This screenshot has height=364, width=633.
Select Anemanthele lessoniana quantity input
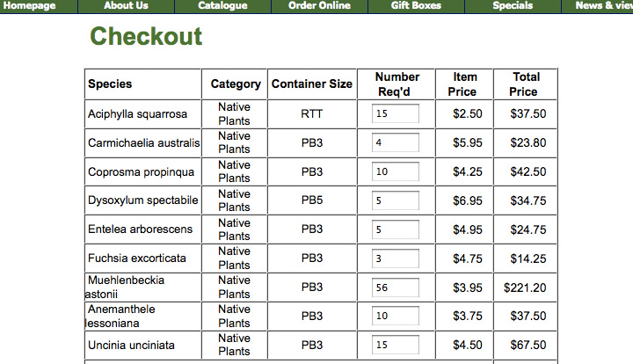coord(396,316)
